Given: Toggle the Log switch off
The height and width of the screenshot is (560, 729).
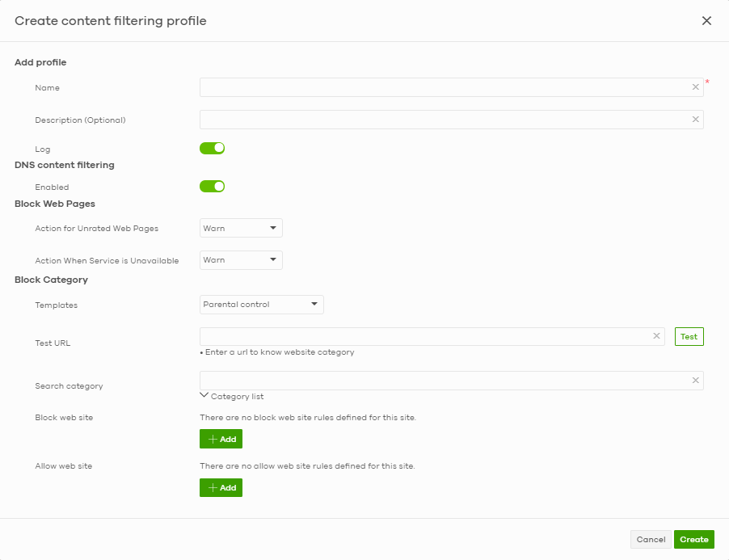Looking at the screenshot, I should point(213,148).
